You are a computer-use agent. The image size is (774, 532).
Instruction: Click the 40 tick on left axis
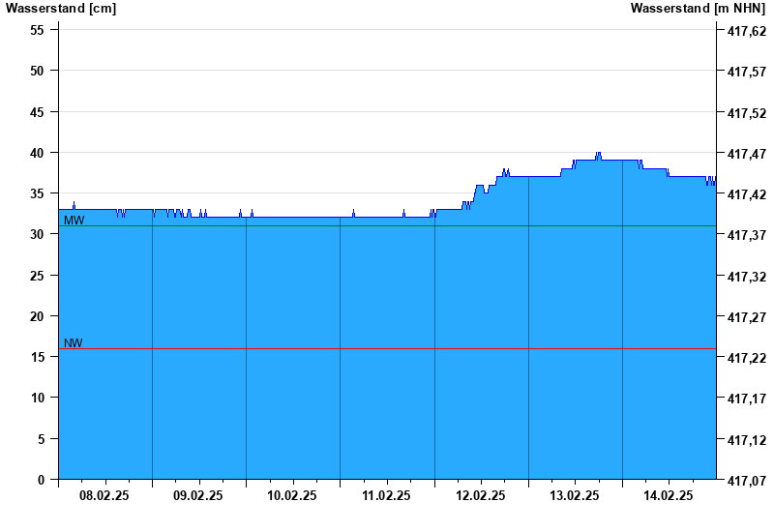(x=38, y=153)
